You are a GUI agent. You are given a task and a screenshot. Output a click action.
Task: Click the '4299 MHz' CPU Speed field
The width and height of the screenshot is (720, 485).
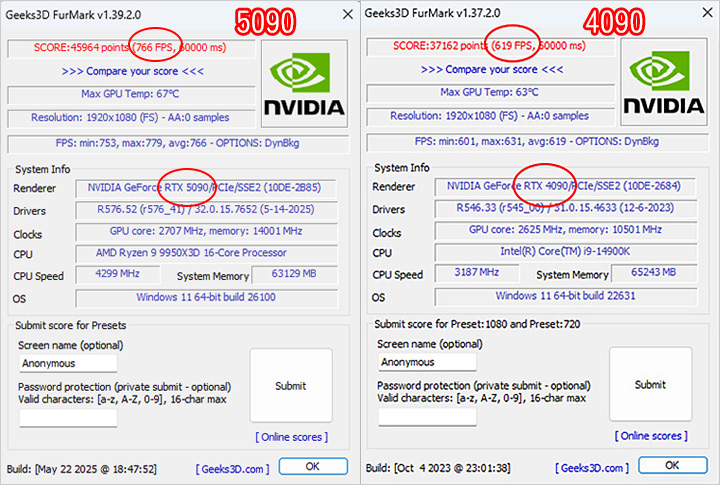click(118, 274)
